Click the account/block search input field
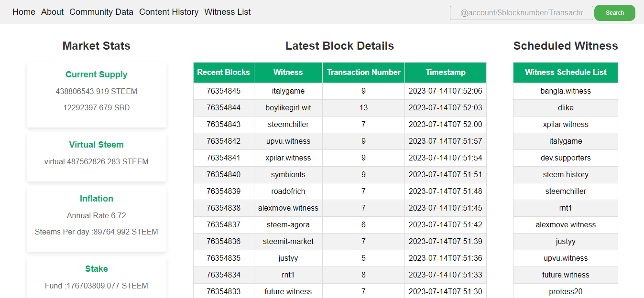Viewport: 644px width, 298px height. 522,13
